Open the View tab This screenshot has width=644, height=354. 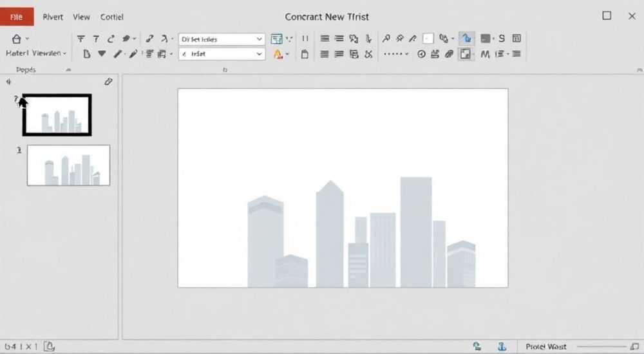click(x=81, y=17)
